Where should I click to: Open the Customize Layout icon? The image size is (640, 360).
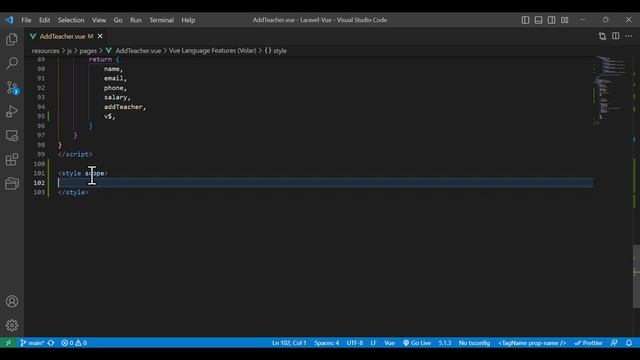pos(564,20)
